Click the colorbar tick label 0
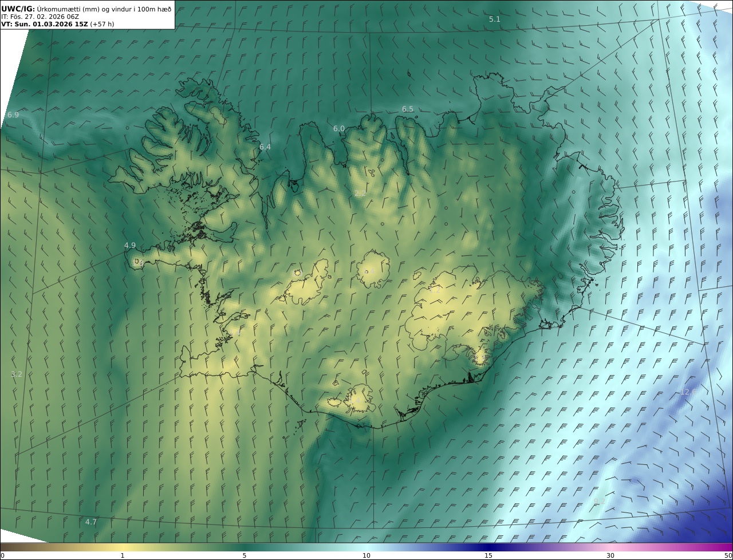The width and height of the screenshot is (733, 560). pos(2,555)
